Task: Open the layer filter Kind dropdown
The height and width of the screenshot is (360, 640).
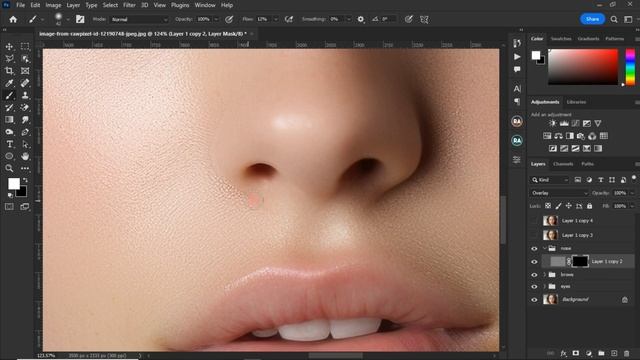Action: pyautogui.click(x=550, y=180)
